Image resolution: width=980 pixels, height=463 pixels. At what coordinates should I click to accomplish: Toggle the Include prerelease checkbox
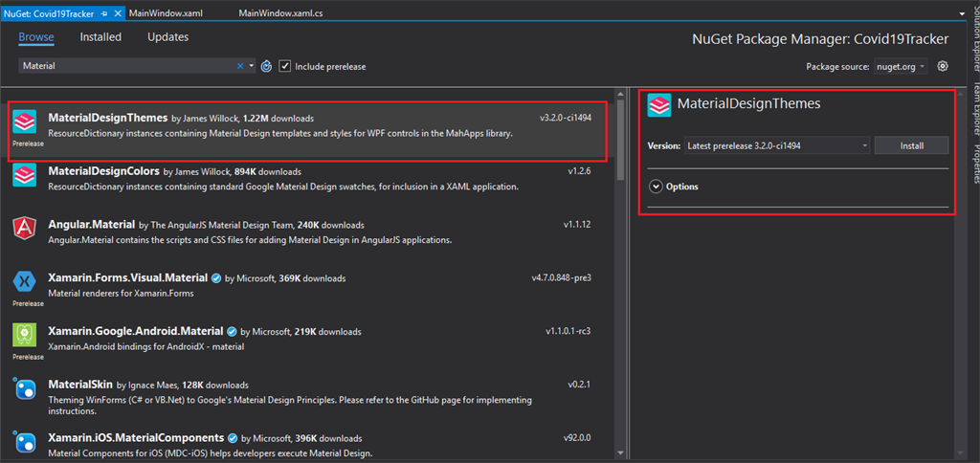click(x=284, y=66)
